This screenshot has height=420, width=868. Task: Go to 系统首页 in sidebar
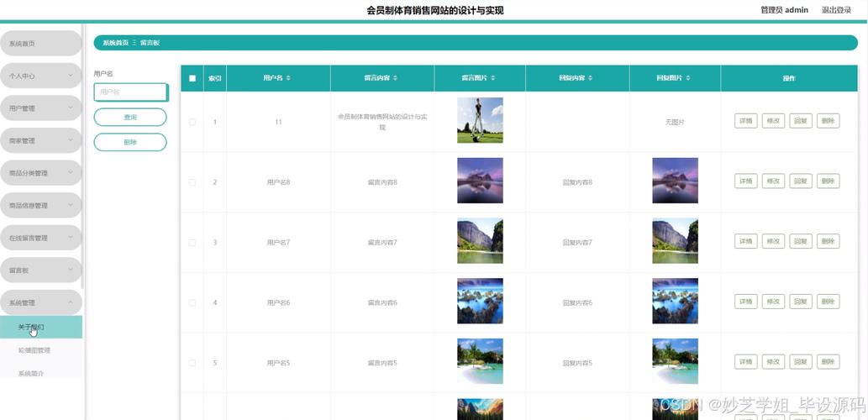click(41, 43)
